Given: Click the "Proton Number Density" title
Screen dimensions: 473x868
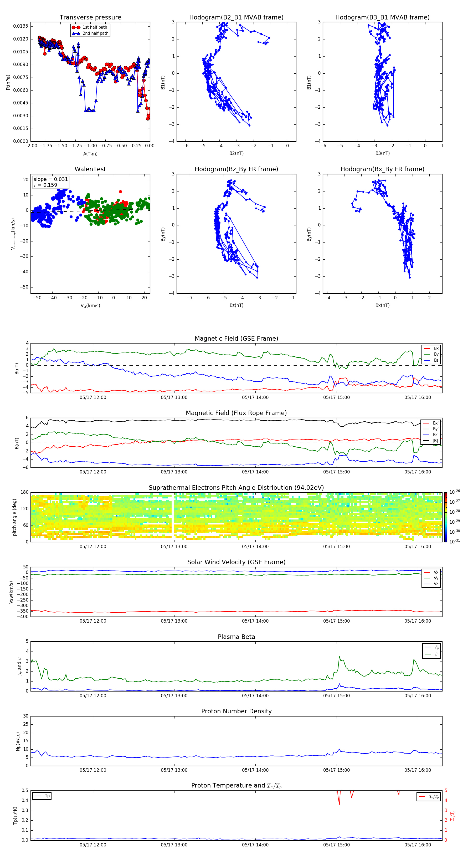Looking at the screenshot, I should [x=236, y=711].
